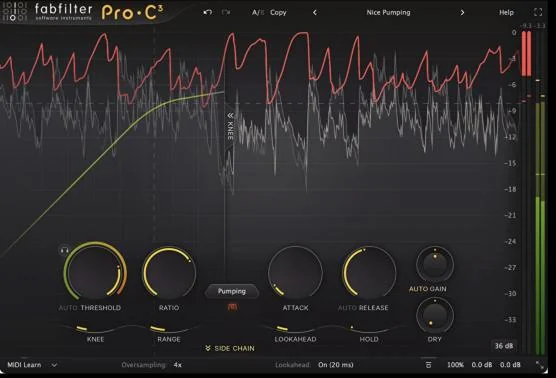This screenshot has height=378, width=556.
Task: Go to the previous preset arrow
Action: pyautogui.click(x=315, y=12)
